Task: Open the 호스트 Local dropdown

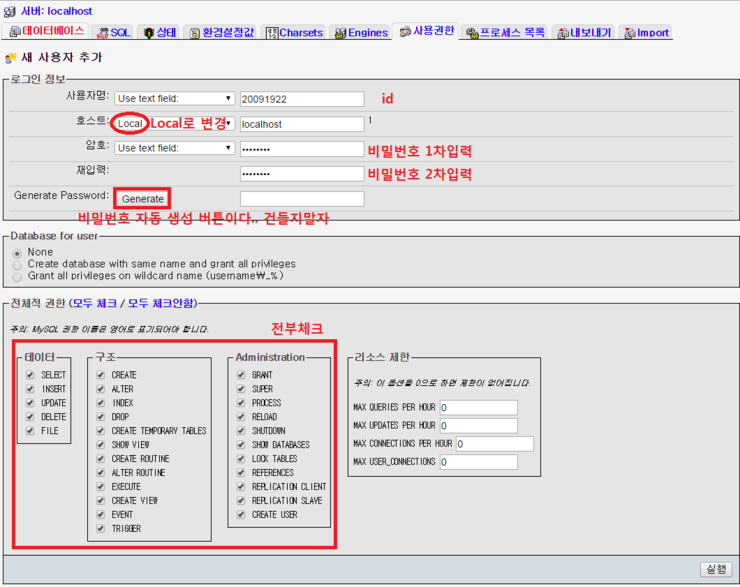Action: tap(174, 124)
